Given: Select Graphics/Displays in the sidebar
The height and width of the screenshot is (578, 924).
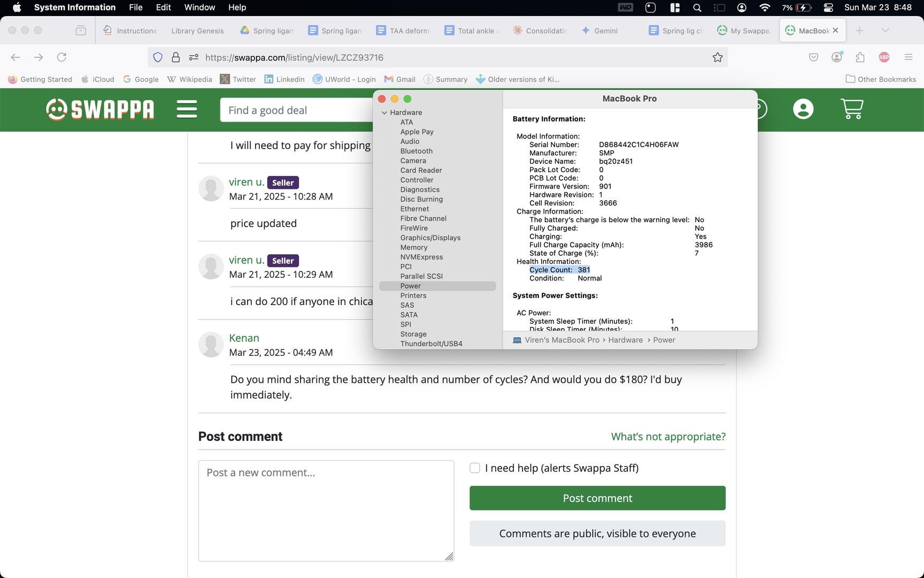Looking at the screenshot, I should [430, 238].
